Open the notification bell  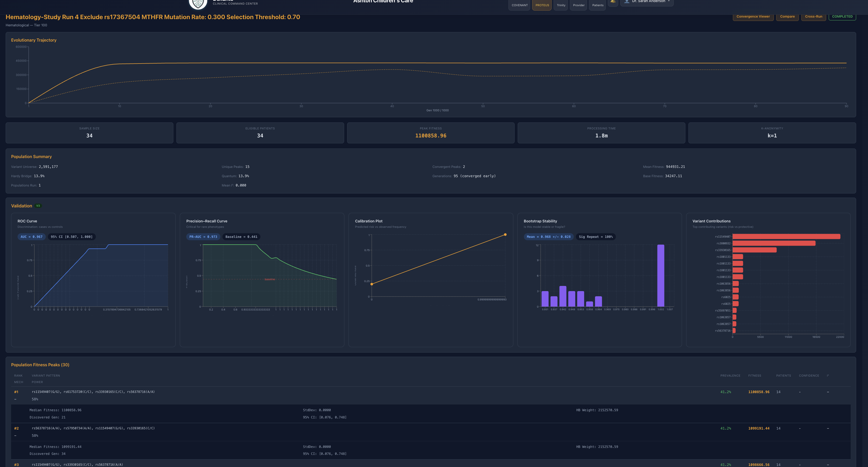(x=613, y=2)
